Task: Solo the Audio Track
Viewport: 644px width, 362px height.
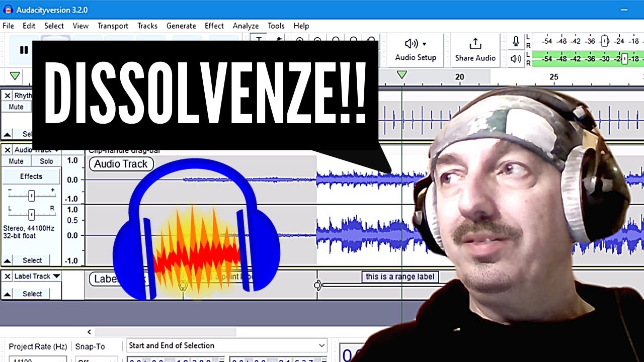Action: pyautogui.click(x=46, y=161)
